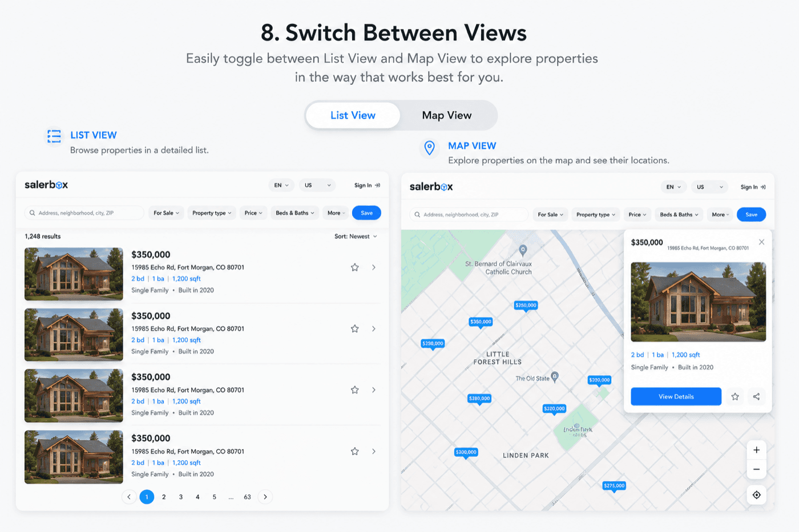Open EN language dropdown in map view
Screen dimensions: 799x532
[x=674, y=187]
